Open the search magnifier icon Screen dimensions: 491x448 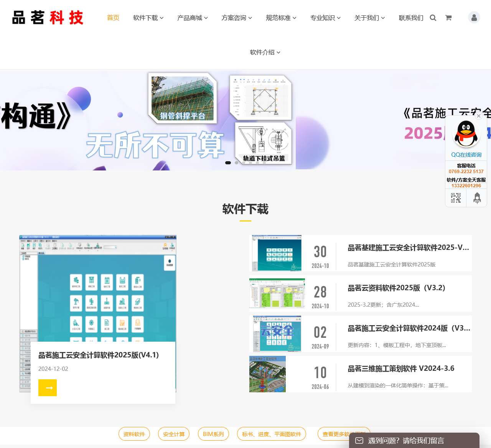point(433,18)
